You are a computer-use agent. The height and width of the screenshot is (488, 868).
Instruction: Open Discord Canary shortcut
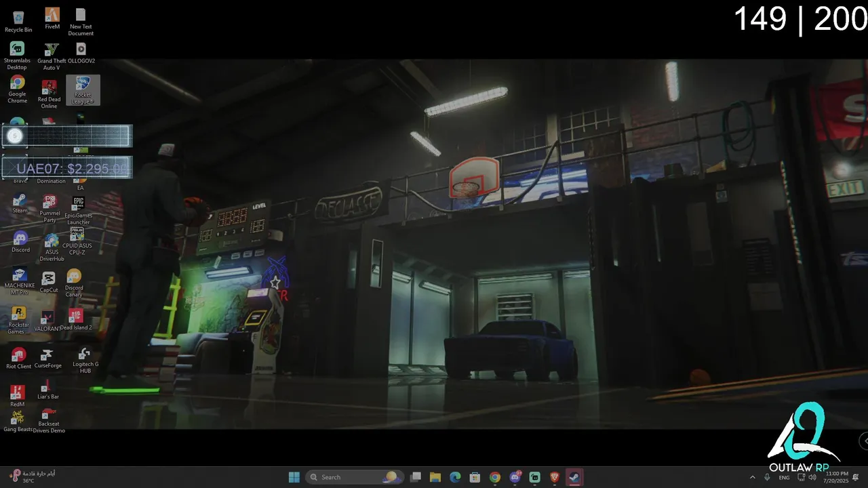tap(74, 283)
